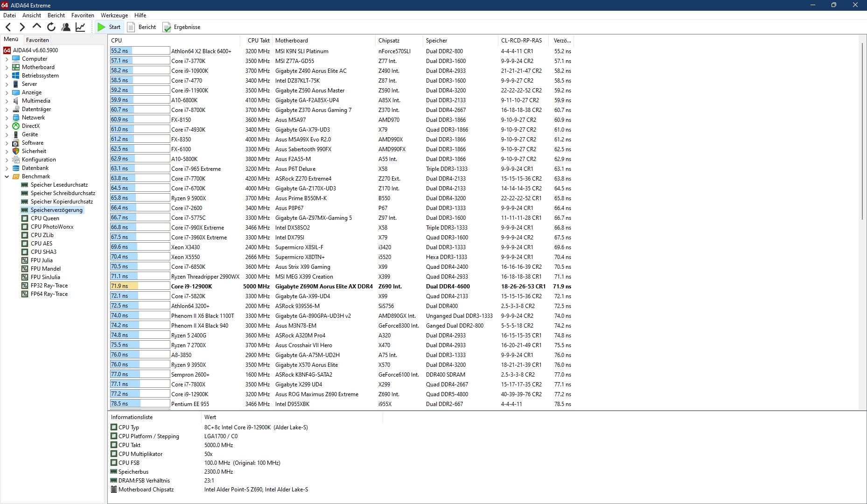Select FPU SinJulia benchmark icon

point(25,277)
